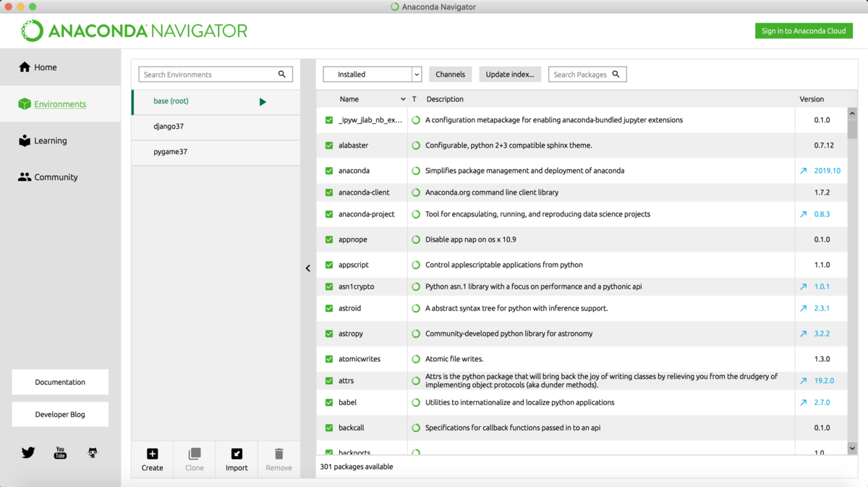The width and height of the screenshot is (868, 487).
Task: Click the package list scroll-down arrow
Action: (852, 449)
